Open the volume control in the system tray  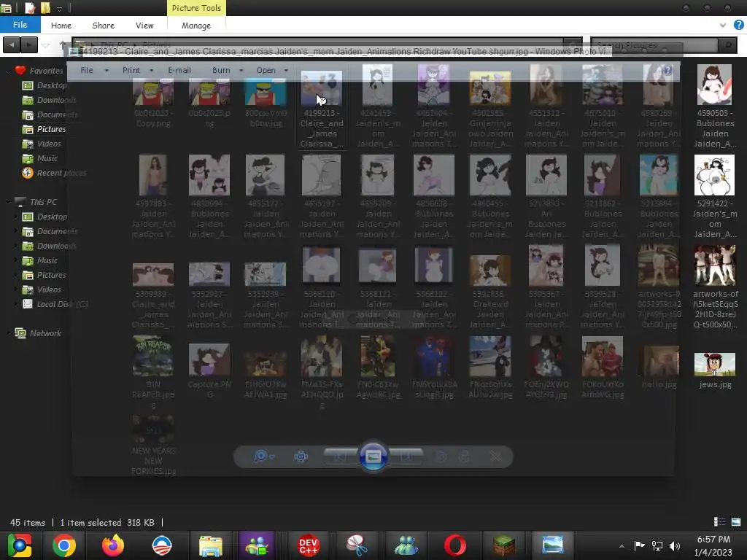[675, 545]
